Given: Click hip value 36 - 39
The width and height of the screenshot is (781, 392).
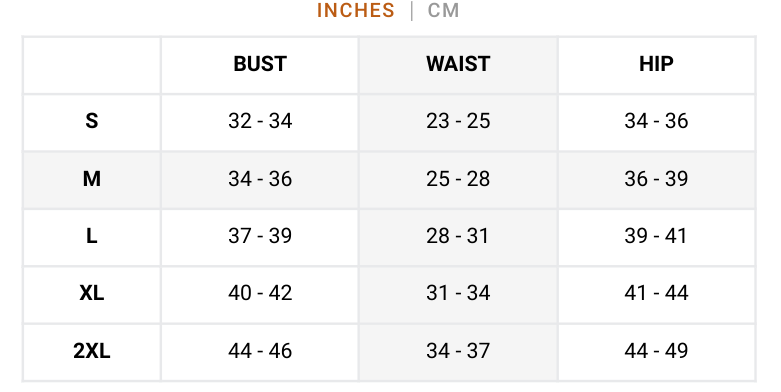Looking at the screenshot, I should 656,179.
